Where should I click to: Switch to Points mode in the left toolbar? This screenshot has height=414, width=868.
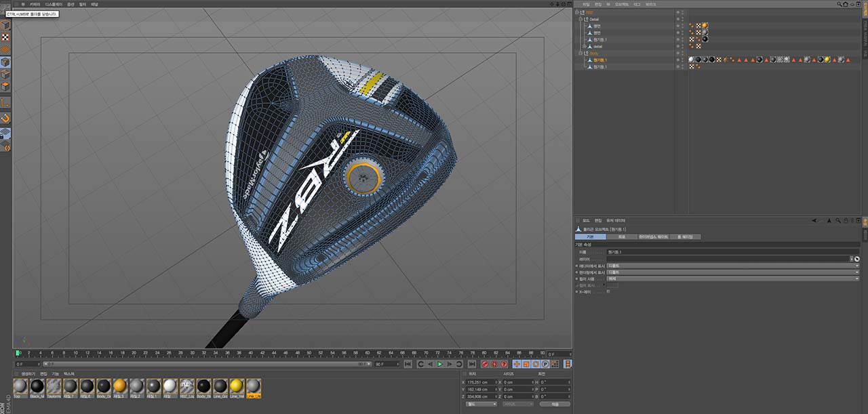pos(5,62)
